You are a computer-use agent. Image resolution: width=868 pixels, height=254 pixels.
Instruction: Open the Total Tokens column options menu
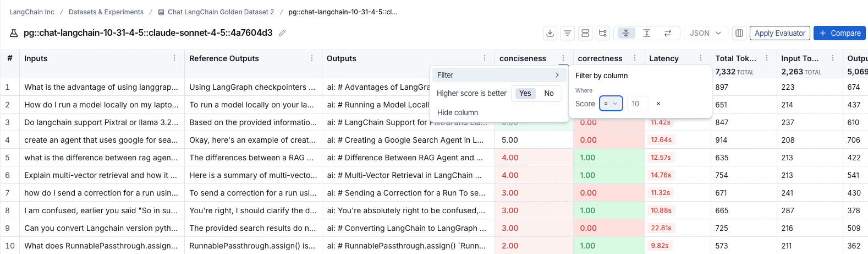[767, 58]
